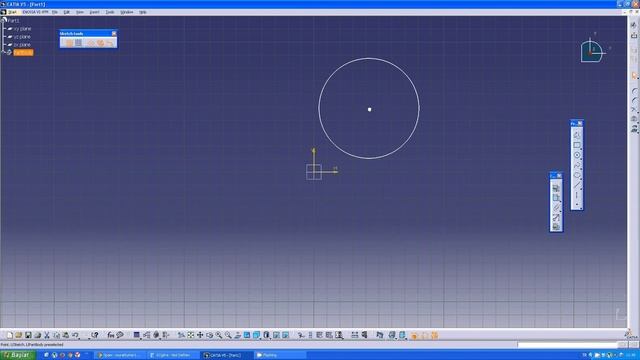Screen dimensions: 640x360
Task: Select the Point tool in Profile toolbar
Action: point(577,204)
